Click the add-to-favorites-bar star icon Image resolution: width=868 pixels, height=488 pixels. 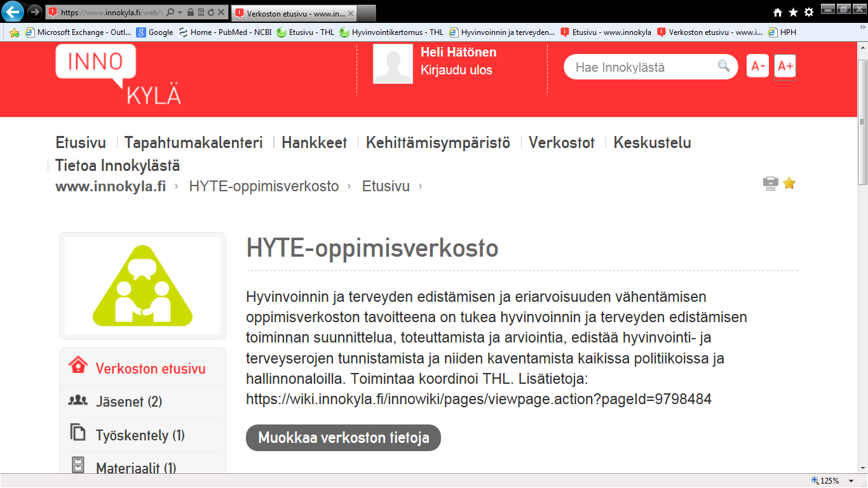point(14,32)
